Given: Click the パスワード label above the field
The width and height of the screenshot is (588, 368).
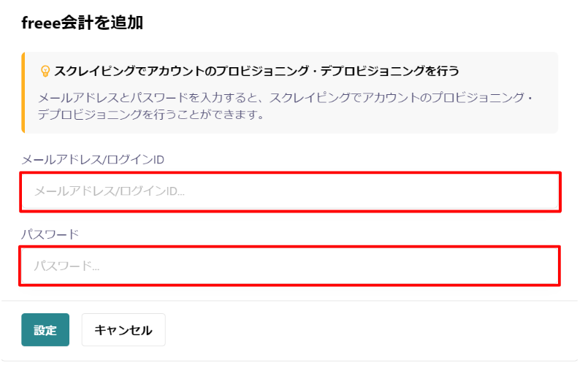Looking at the screenshot, I should click(x=50, y=234).
